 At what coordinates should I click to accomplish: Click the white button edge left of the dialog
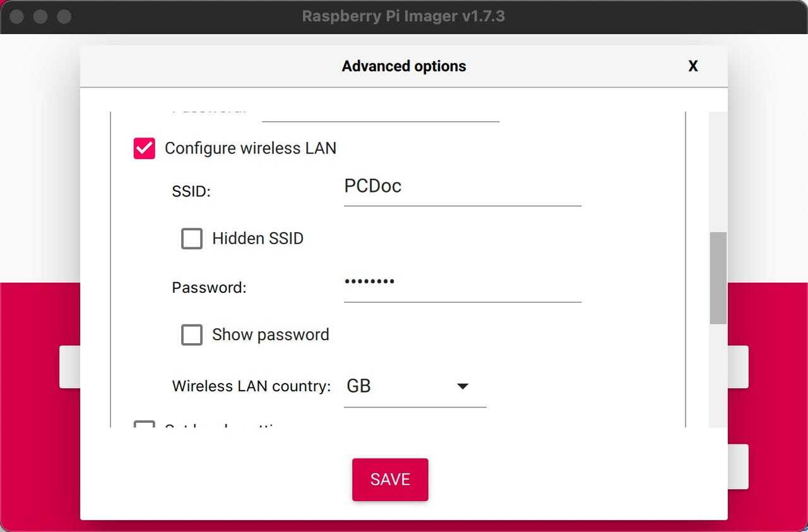(69, 367)
